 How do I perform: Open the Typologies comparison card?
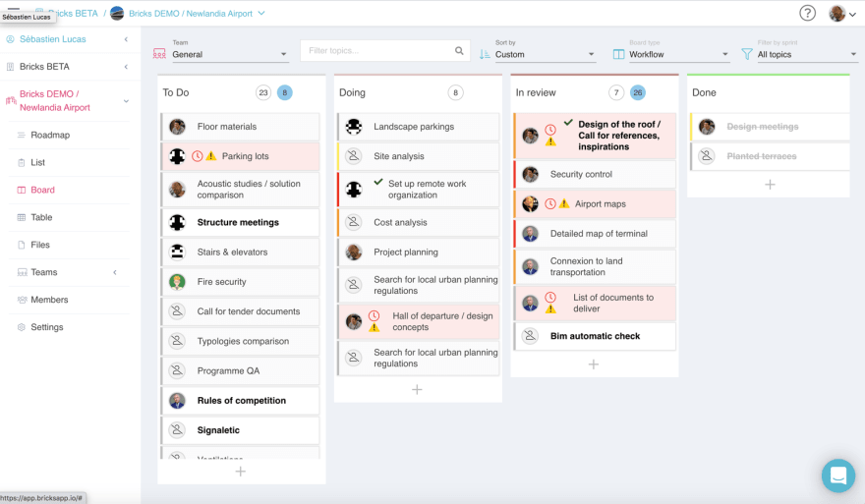(x=240, y=341)
